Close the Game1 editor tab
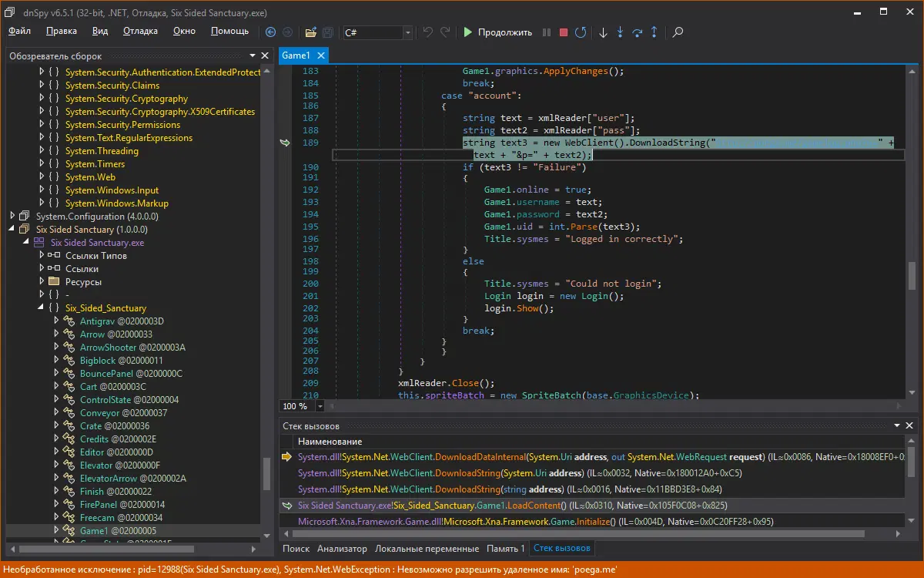The width and height of the screenshot is (924, 578). (x=321, y=55)
